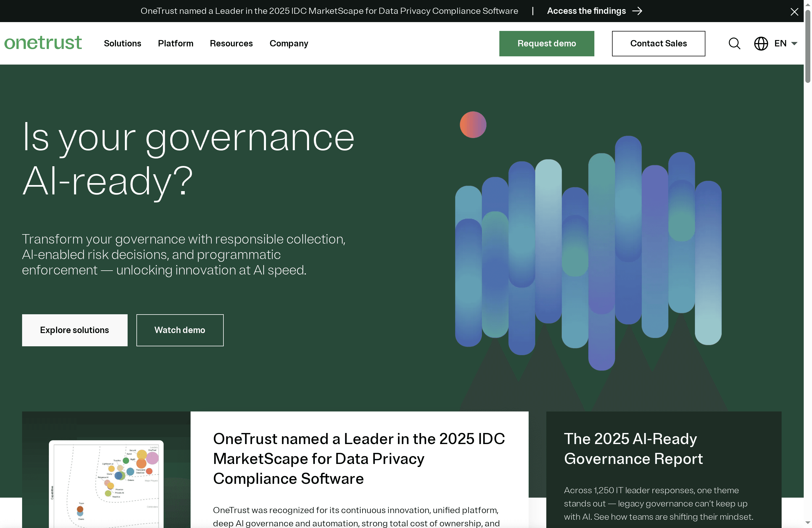Click Explore solutions

75,330
